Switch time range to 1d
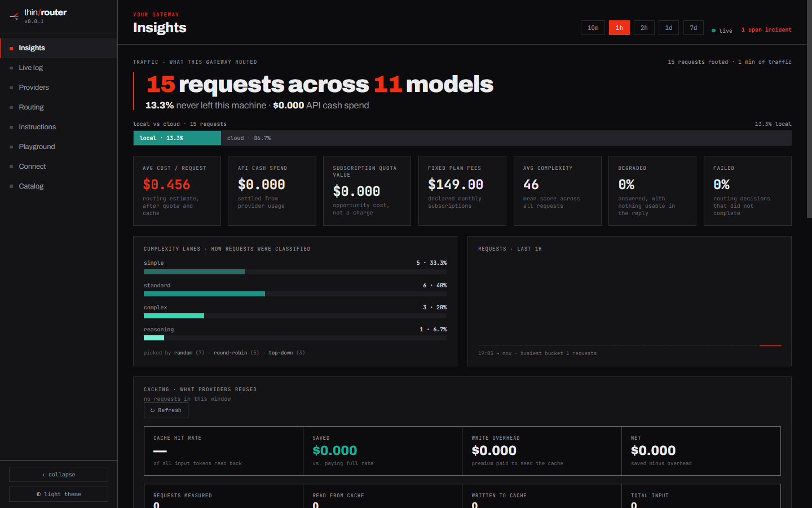812x508 pixels. pyautogui.click(x=669, y=28)
